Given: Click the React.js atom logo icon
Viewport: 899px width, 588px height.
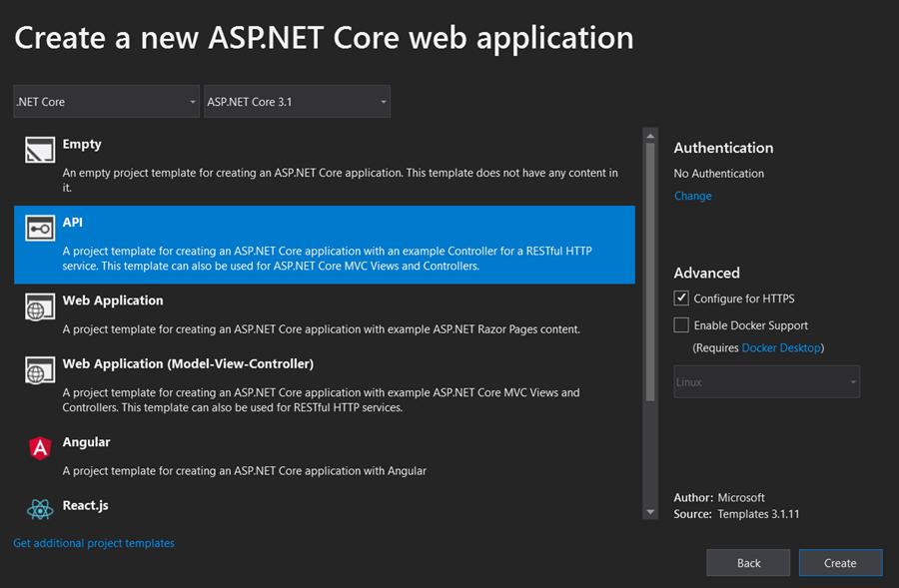Looking at the screenshot, I should coord(40,511).
